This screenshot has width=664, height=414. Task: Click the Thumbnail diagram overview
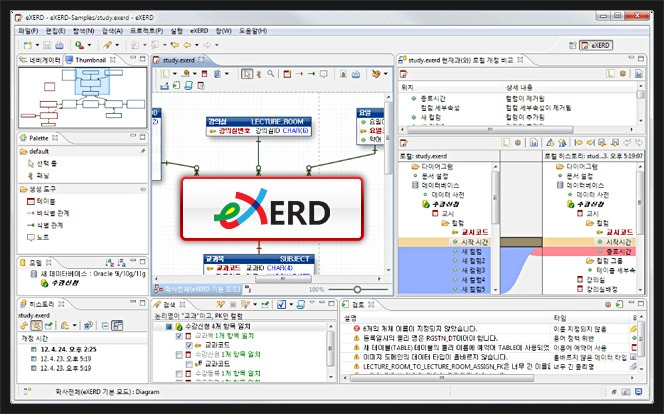83,98
